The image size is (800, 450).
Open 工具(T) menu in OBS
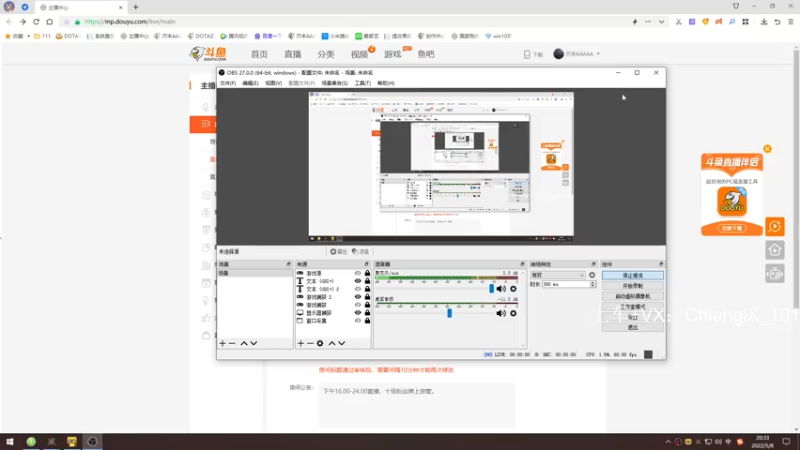(x=362, y=83)
